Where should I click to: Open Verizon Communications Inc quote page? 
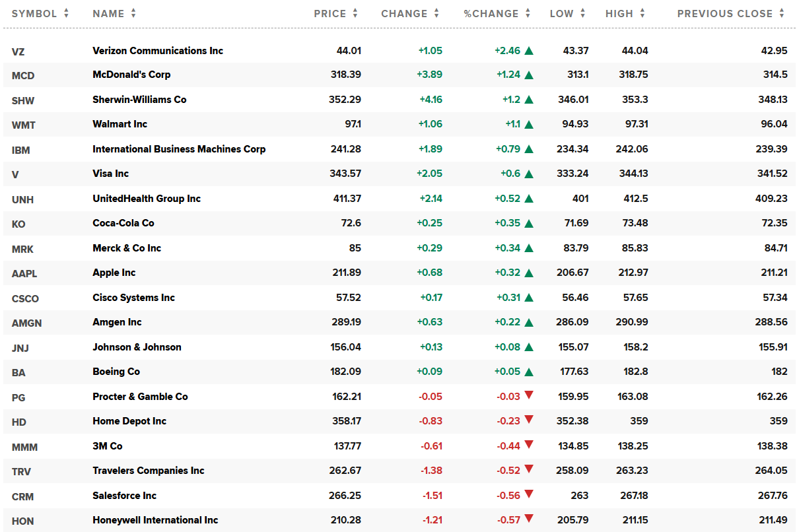point(158,50)
